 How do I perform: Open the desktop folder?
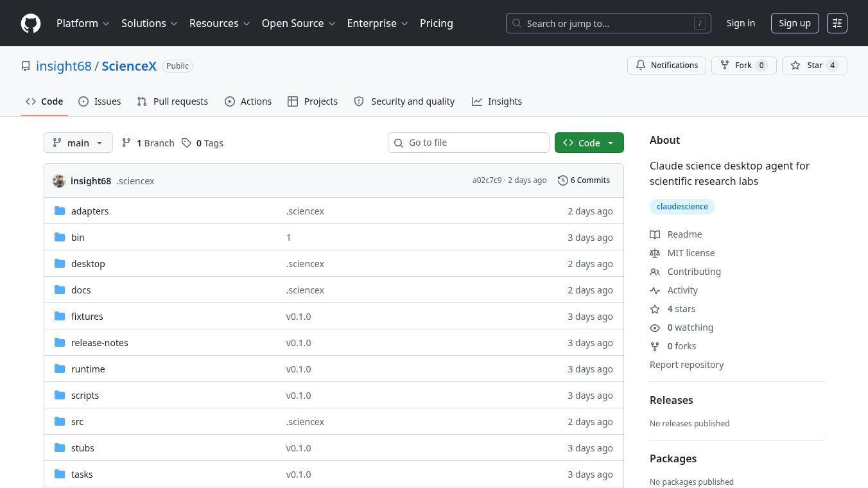[88, 264]
